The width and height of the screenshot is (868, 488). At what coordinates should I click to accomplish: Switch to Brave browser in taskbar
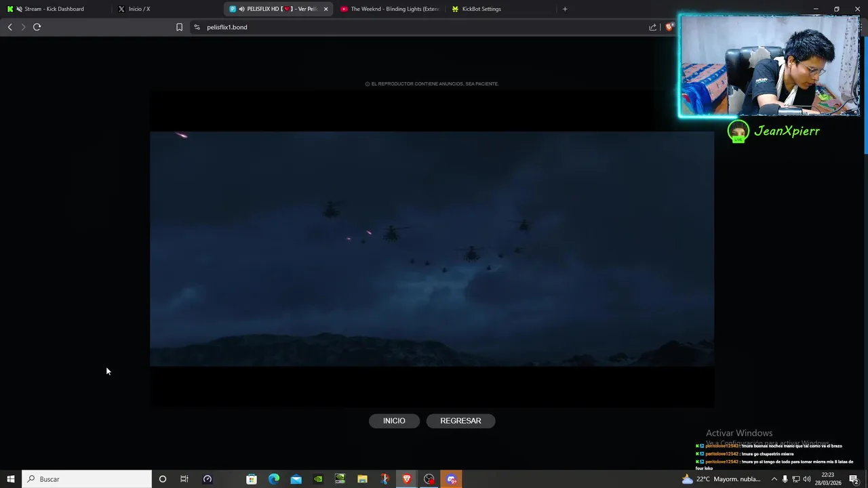[x=407, y=479]
